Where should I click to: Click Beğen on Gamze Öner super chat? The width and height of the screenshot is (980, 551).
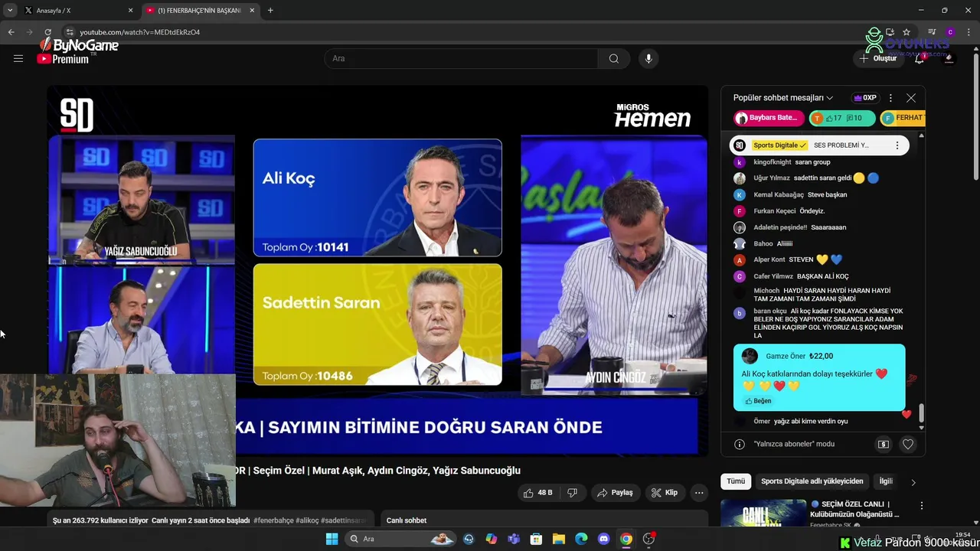[x=758, y=401]
